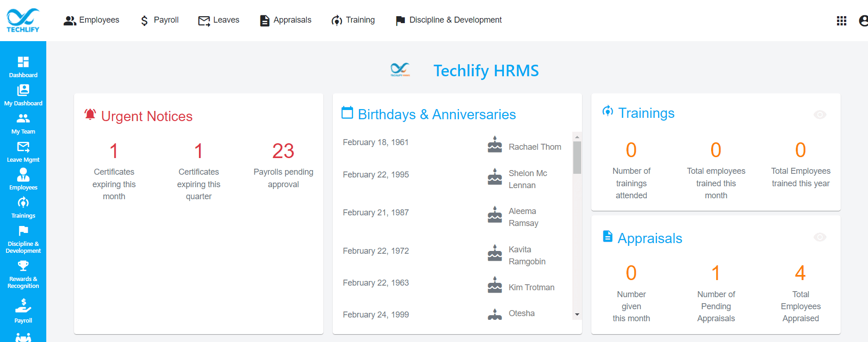Select the name Kavita Ramgobin

click(x=527, y=256)
